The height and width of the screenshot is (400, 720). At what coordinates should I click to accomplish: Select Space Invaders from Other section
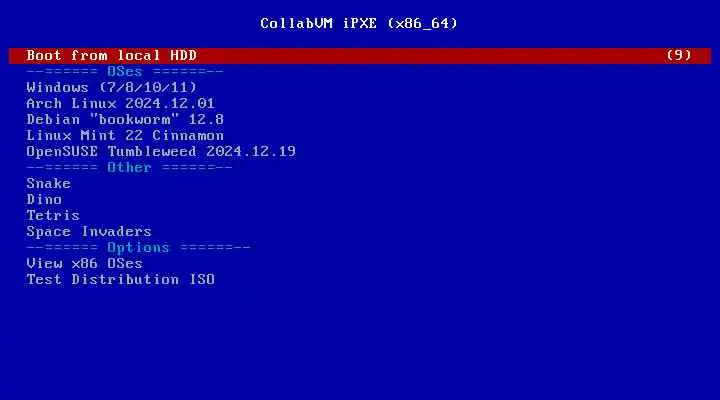[89, 231]
